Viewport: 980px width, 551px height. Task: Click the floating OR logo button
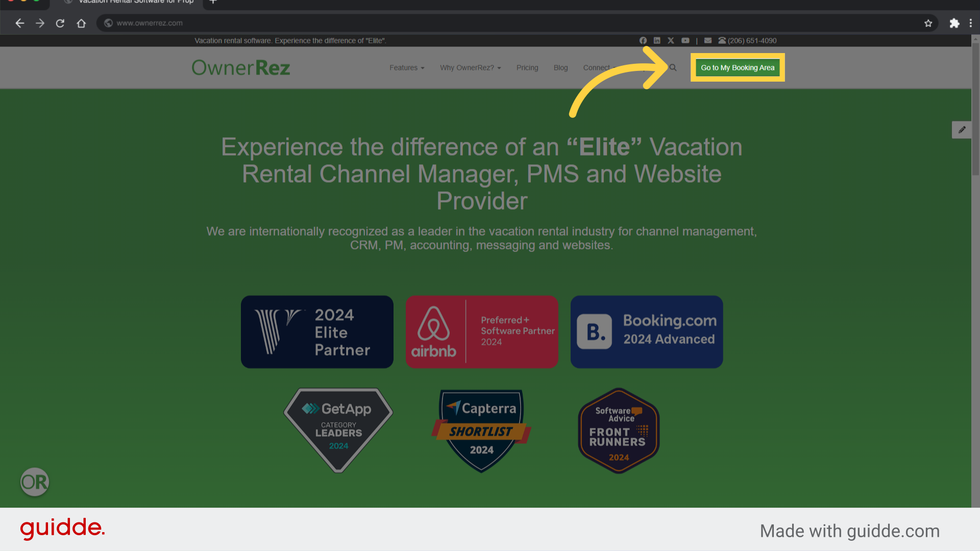point(34,482)
